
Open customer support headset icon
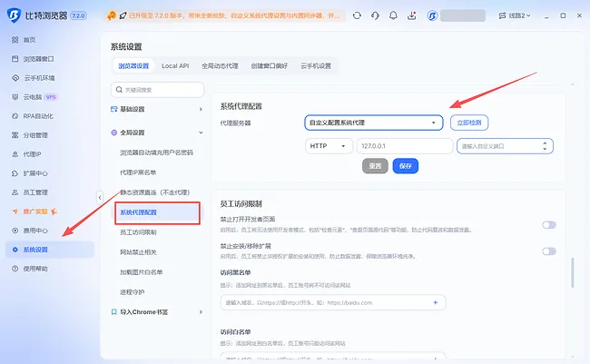click(x=375, y=15)
